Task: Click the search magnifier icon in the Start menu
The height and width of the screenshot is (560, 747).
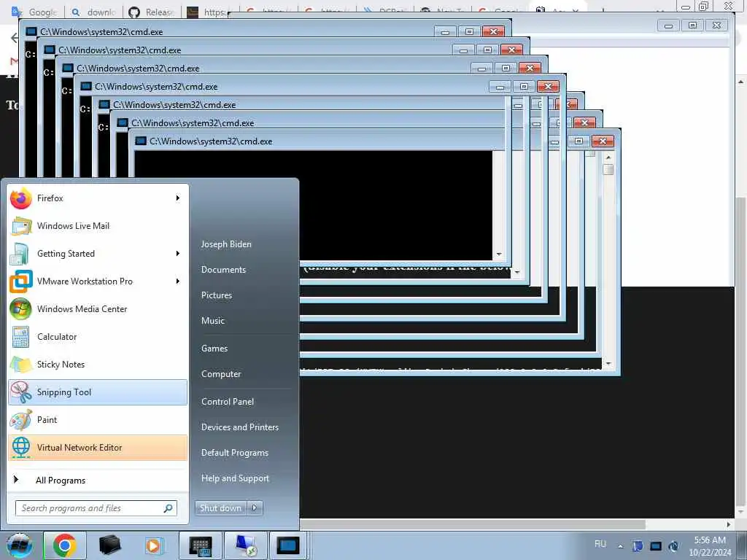Action: pyautogui.click(x=169, y=508)
